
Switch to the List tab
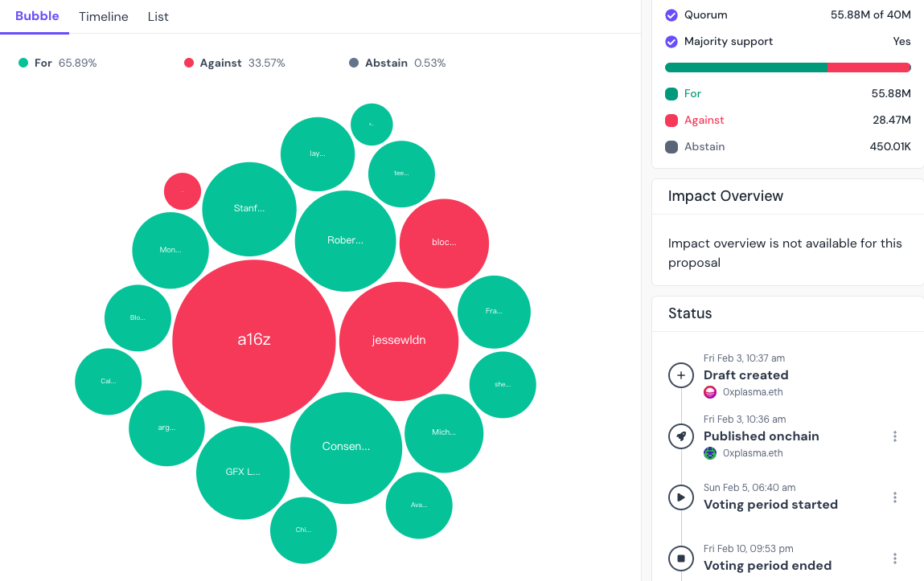[158, 17]
